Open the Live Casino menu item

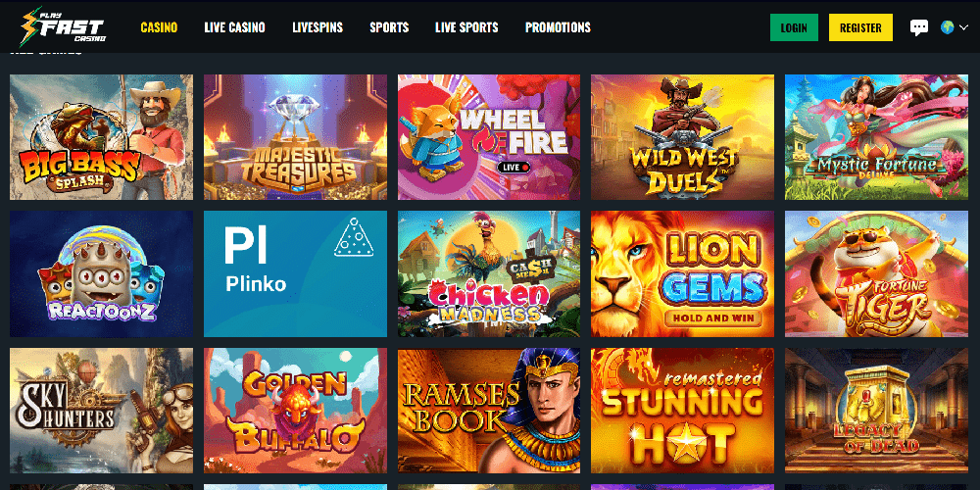point(234,27)
